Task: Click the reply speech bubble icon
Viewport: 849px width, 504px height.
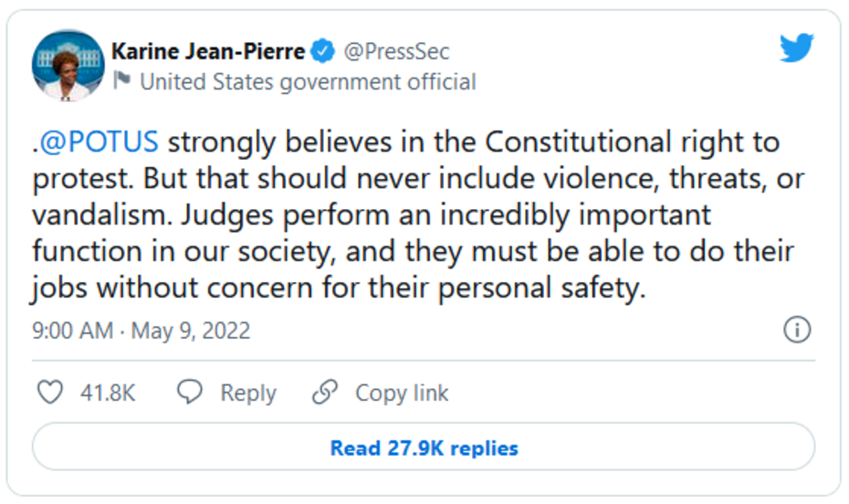Action: pos(189,393)
